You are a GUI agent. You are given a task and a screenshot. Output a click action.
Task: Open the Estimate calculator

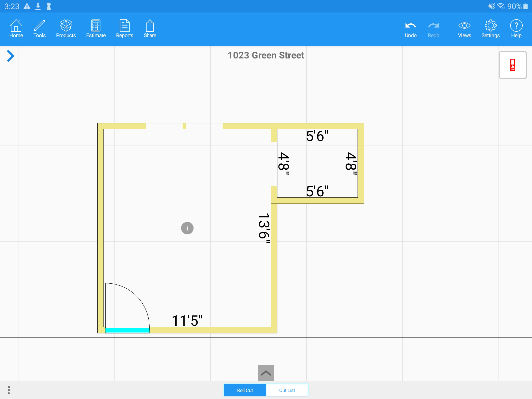point(96,29)
